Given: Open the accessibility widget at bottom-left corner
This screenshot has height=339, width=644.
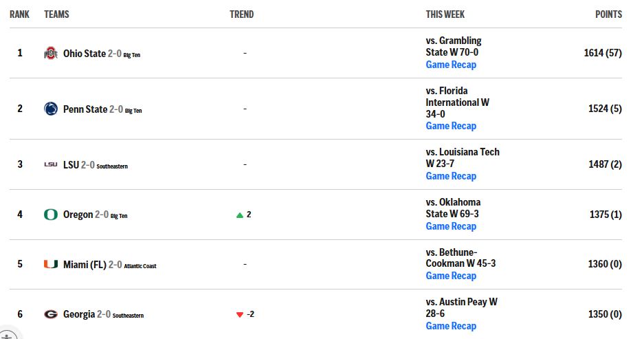Looking at the screenshot, I should tap(8, 335).
